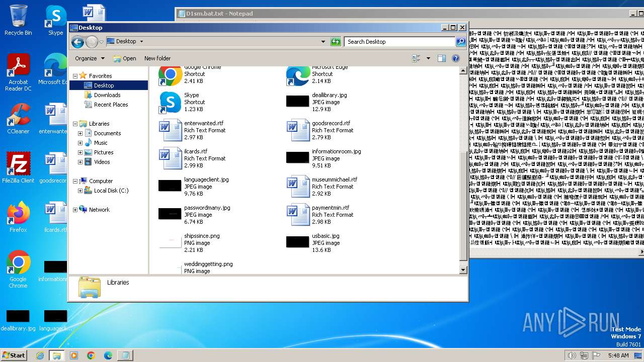Screen dimensions: 644x362
Task: Select Downloads in navigation pane
Action: (x=107, y=95)
